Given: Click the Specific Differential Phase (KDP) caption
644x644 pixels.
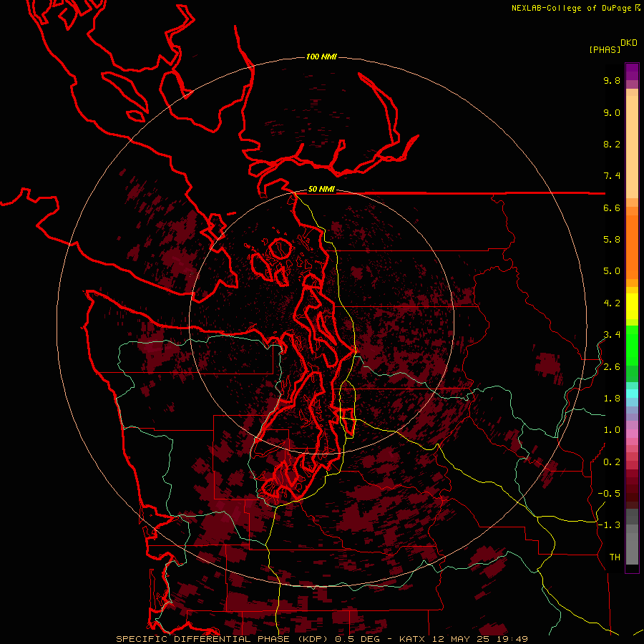Looking at the screenshot, I should point(223,639).
